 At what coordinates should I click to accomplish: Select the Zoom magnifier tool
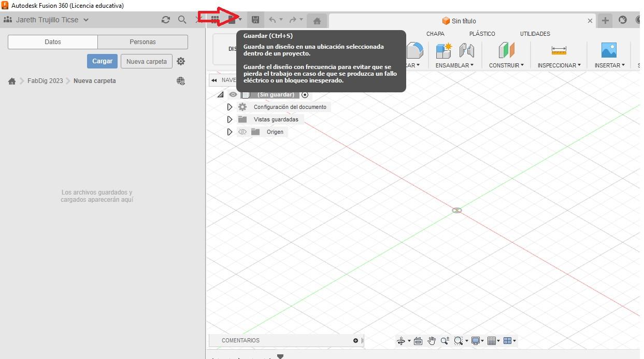point(445,341)
